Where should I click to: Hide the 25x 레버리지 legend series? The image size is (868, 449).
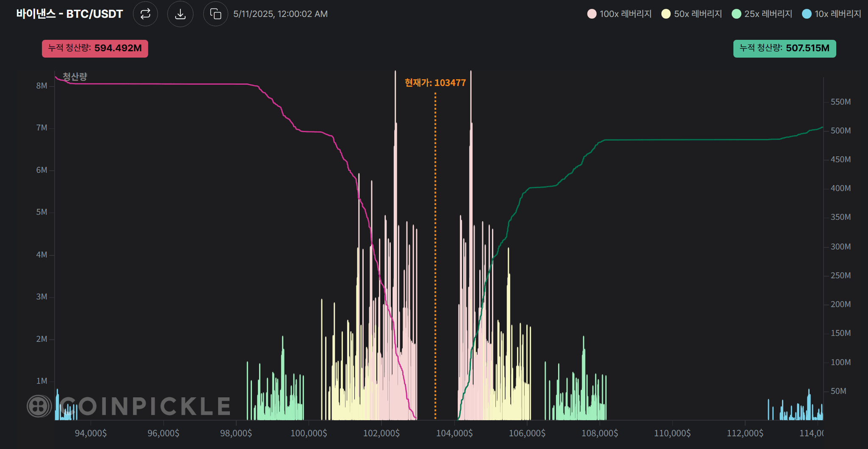(762, 14)
